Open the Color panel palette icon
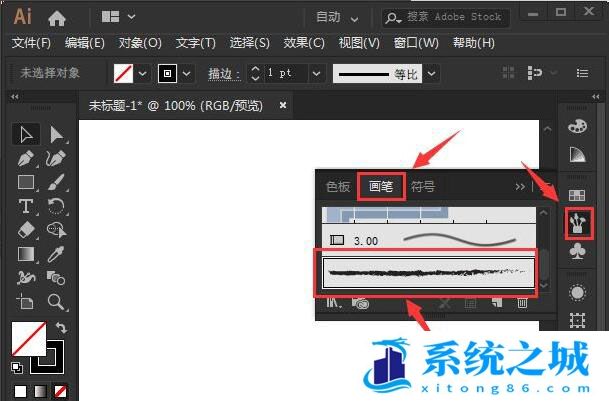609x401 pixels. click(578, 126)
